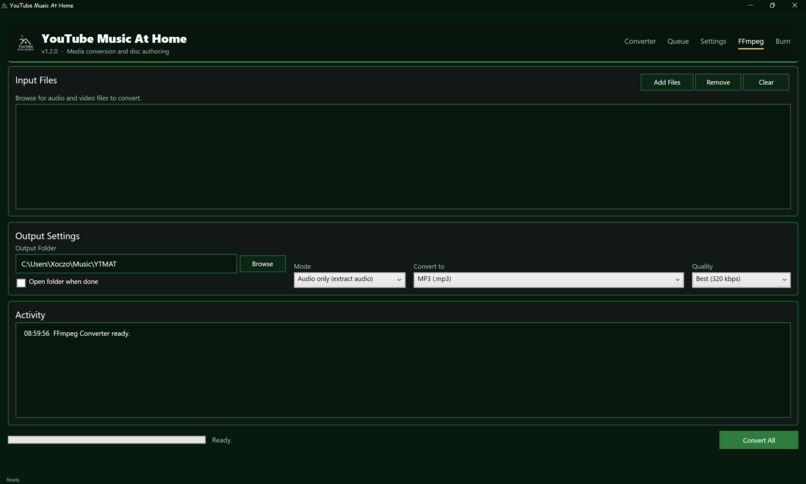Viewport: 806px width, 484px height.
Task: Click the small app icon in title bar
Action: [x=4, y=6]
